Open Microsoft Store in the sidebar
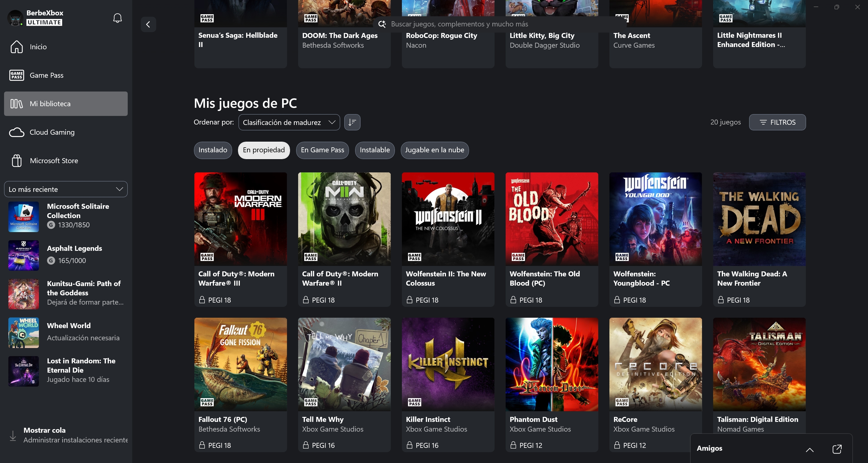This screenshot has height=463, width=868. (66, 161)
